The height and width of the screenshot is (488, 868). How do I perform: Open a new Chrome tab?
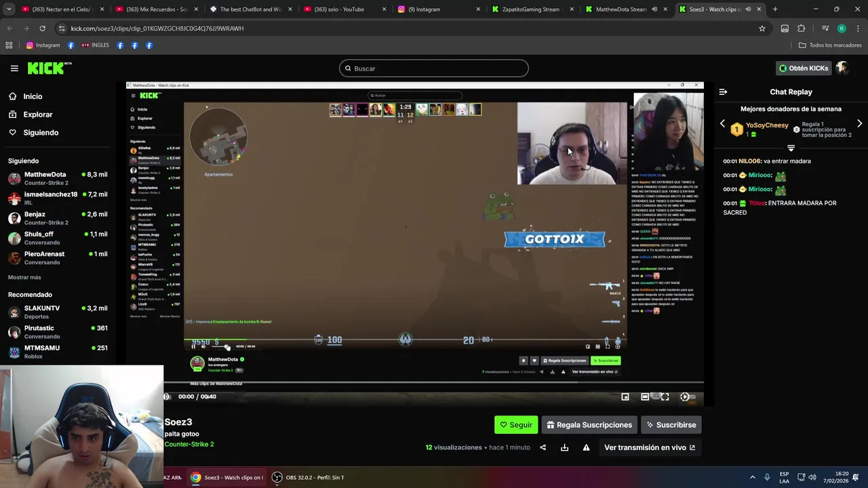click(x=775, y=9)
